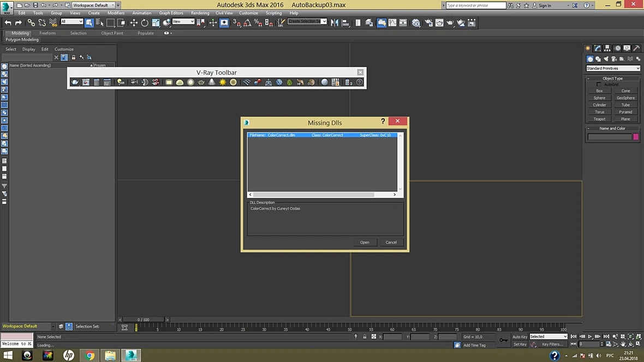Screen dimensions: 644x362
Task: Activate the Select and Move tool
Action: pos(134,23)
